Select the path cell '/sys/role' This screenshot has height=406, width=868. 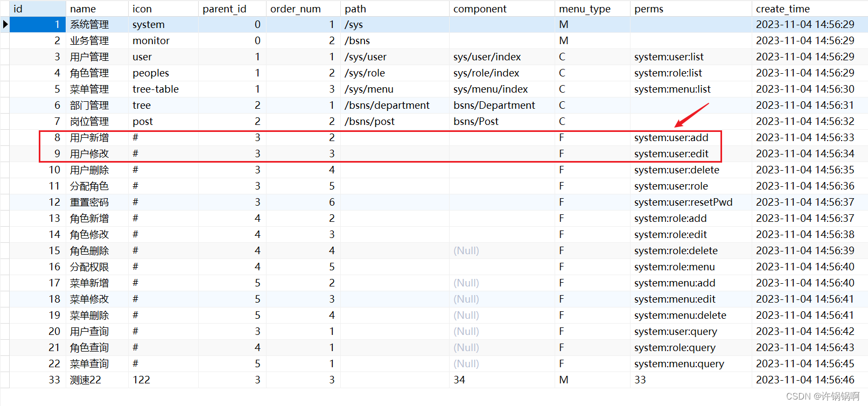coord(395,73)
